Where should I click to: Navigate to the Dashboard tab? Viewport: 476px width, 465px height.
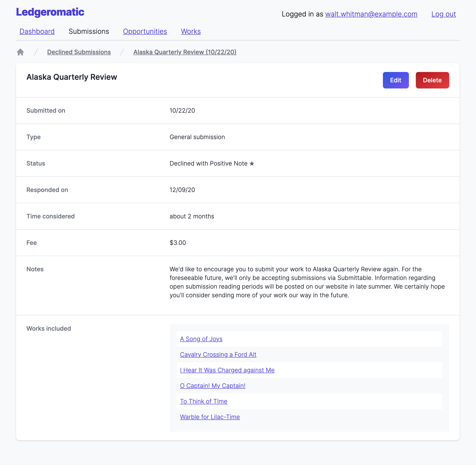tap(37, 31)
